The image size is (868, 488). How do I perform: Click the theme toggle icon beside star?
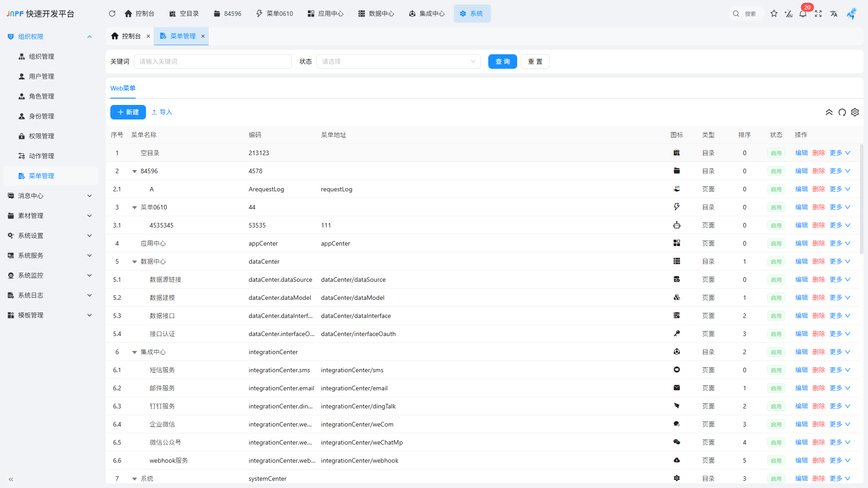click(788, 14)
